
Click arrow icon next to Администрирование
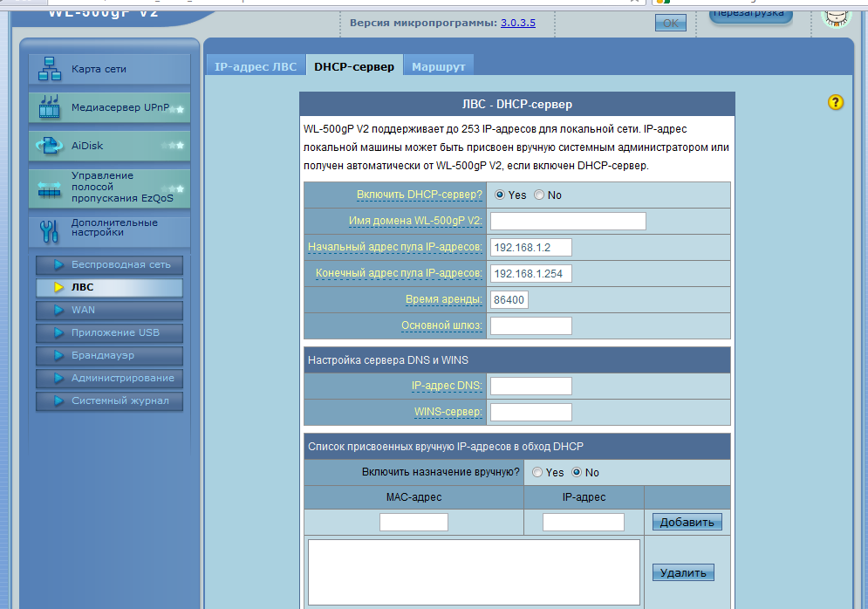point(58,378)
